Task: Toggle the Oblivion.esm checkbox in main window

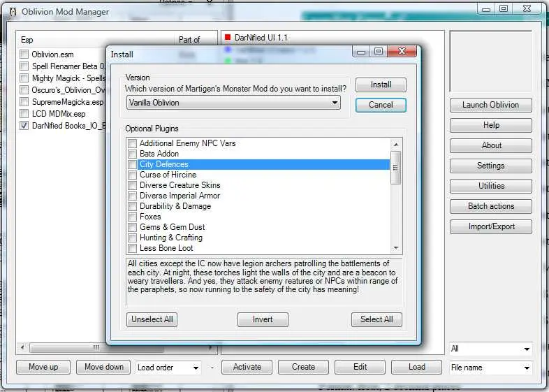Action: coord(24,55)
